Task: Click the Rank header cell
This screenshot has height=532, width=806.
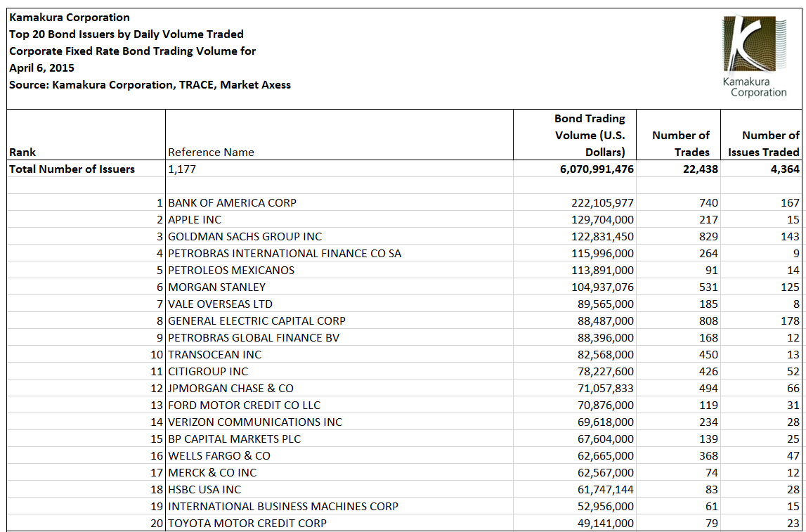Action: 86,135
